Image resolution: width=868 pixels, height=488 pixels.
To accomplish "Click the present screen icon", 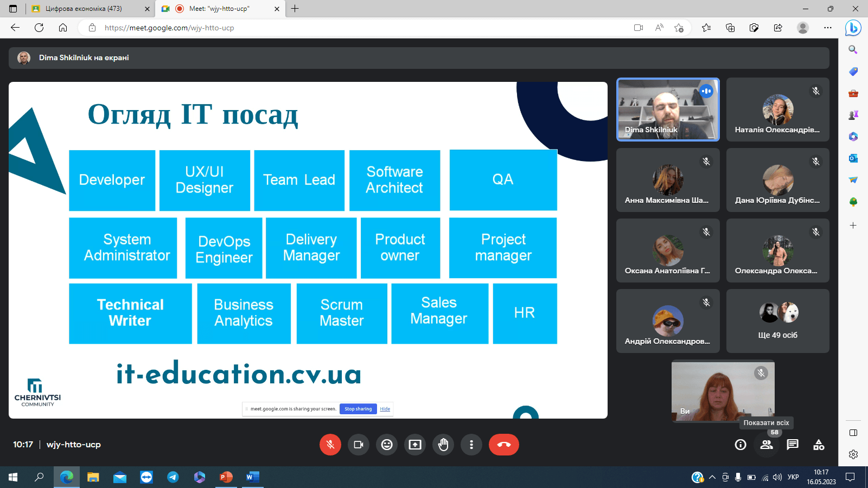I will tap(415, 445).
